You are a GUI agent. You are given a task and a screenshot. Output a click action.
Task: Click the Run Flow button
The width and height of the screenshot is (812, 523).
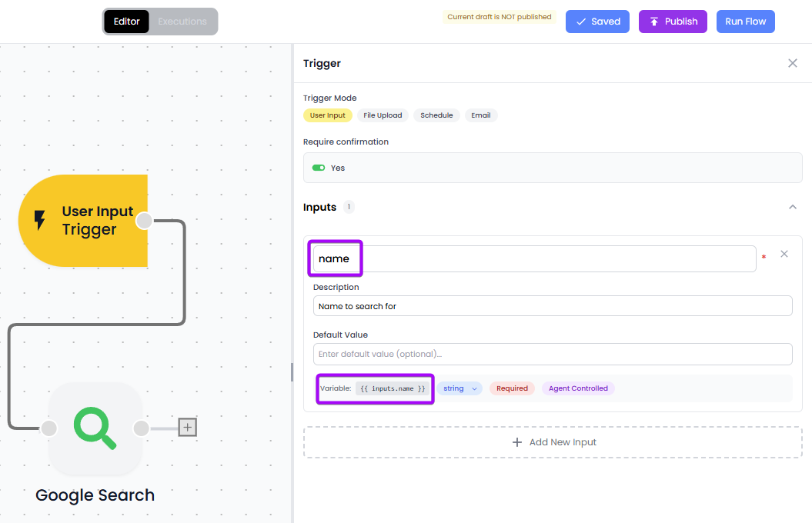tap(745, 22)
